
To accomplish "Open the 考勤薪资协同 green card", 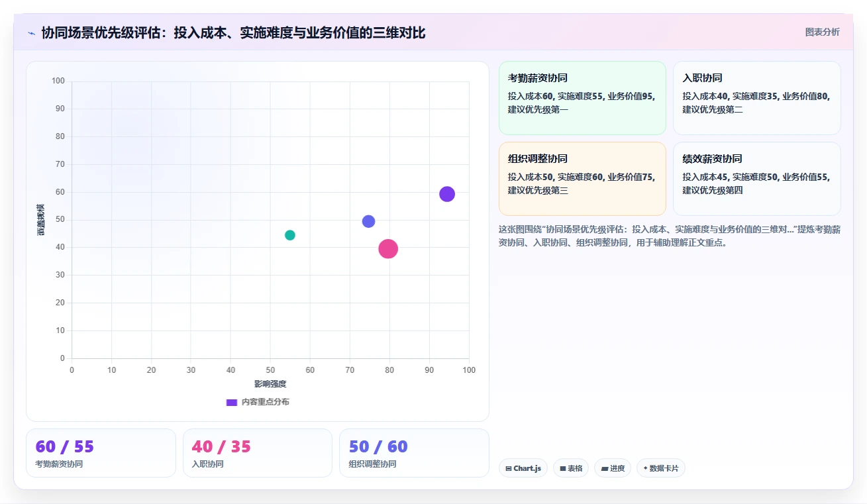I will tap(582, 98).
